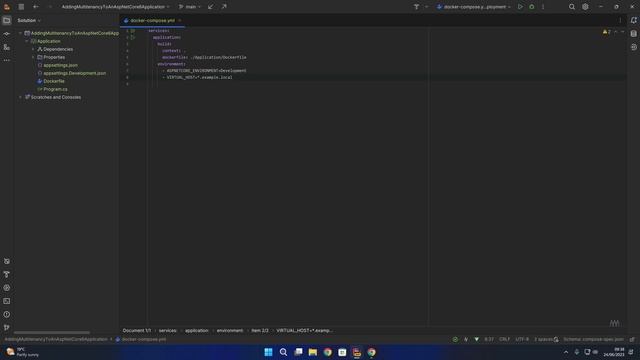The image size is (640, 360).
Task: Change UTF-8 file encoding in status bar
Action: pos(522,339)
